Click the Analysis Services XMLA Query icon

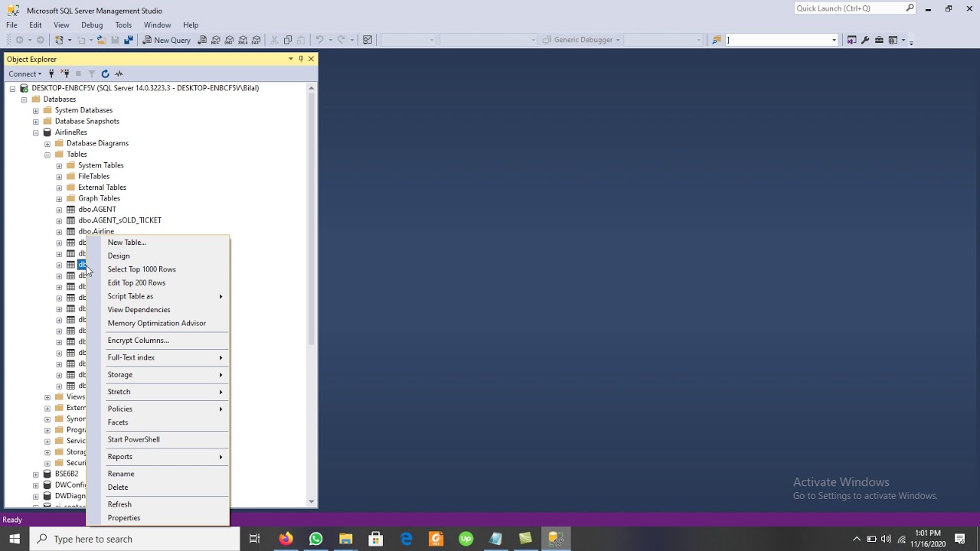click(x=243, y=40)
